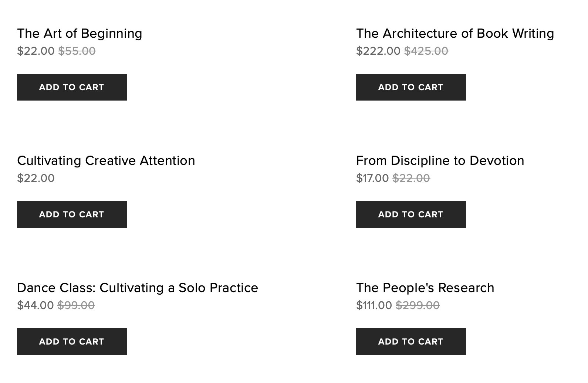Click the $111.00 sale price
This screenshot has width=588, height=383.
374,305
